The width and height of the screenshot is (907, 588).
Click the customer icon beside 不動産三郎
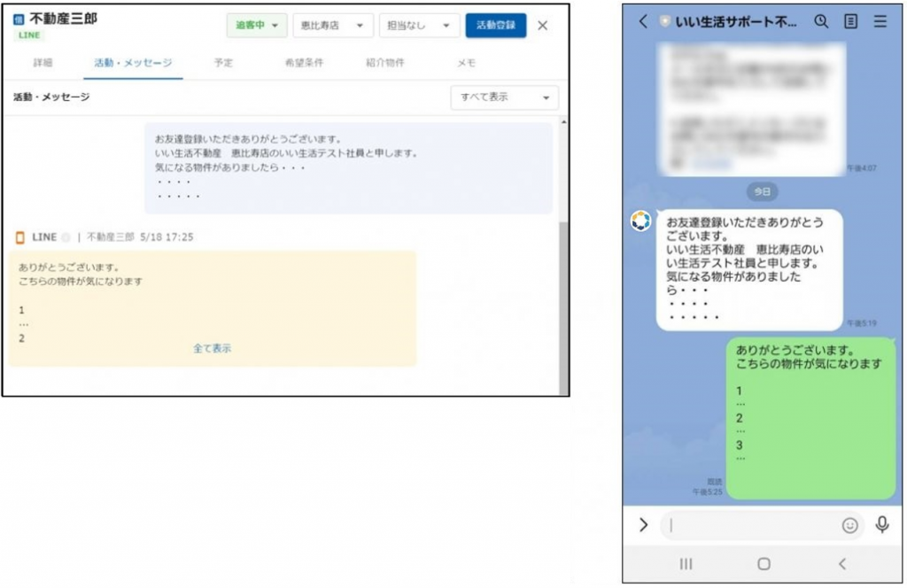point(19,19)
